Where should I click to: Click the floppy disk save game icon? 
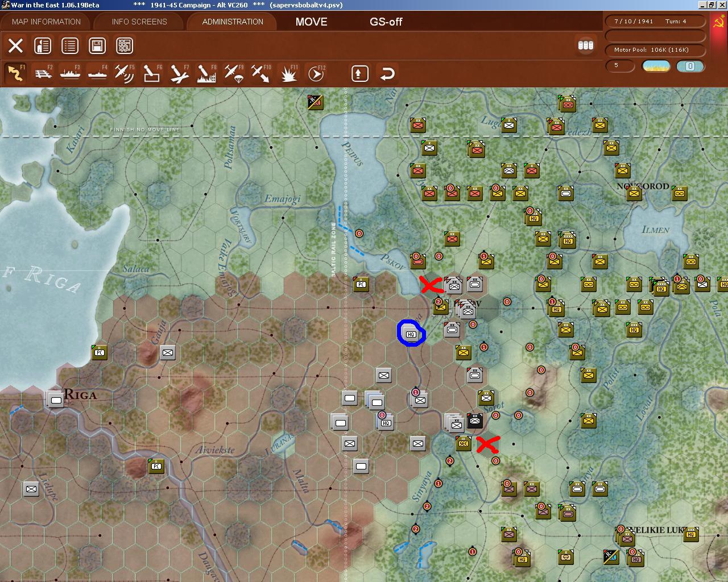(x=97, y=45)
